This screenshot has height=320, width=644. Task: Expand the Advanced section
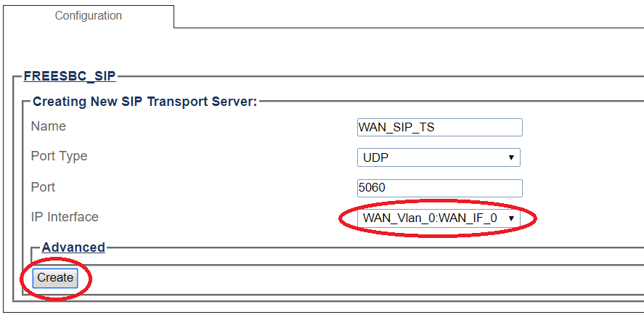pyautogui.click(x=73, y=247)
